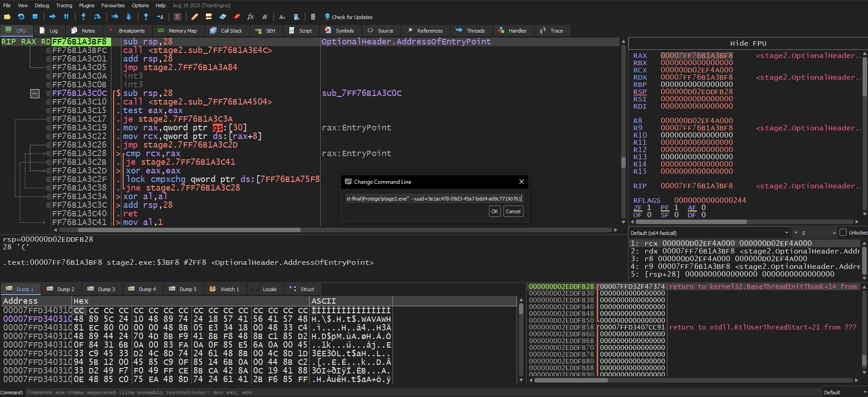Pause execution with the pause icon
Screen dimensions: 868x397
[67, 17]
